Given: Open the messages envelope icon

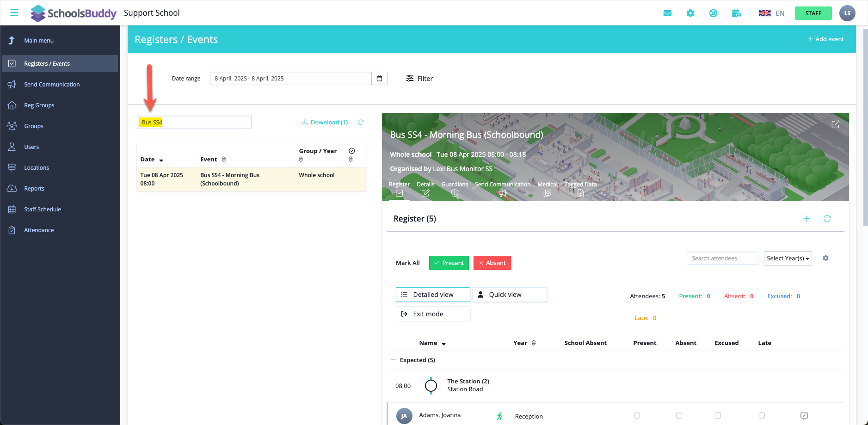Looking at the screenshot, I should pos(667,13).
